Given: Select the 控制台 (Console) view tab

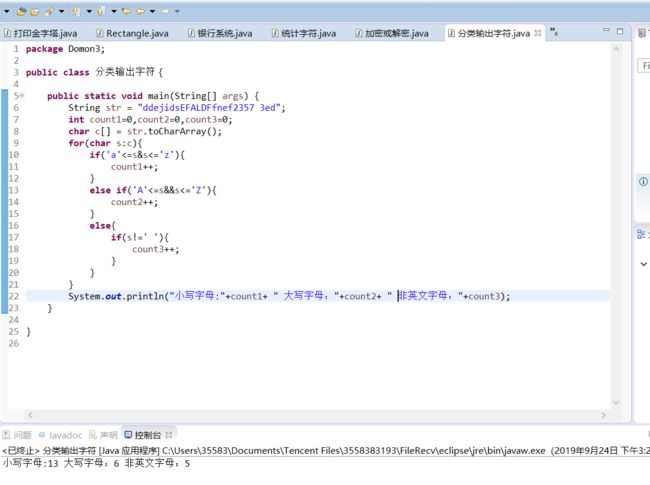Looking at the screenshot, I should (x=148, y=435).
